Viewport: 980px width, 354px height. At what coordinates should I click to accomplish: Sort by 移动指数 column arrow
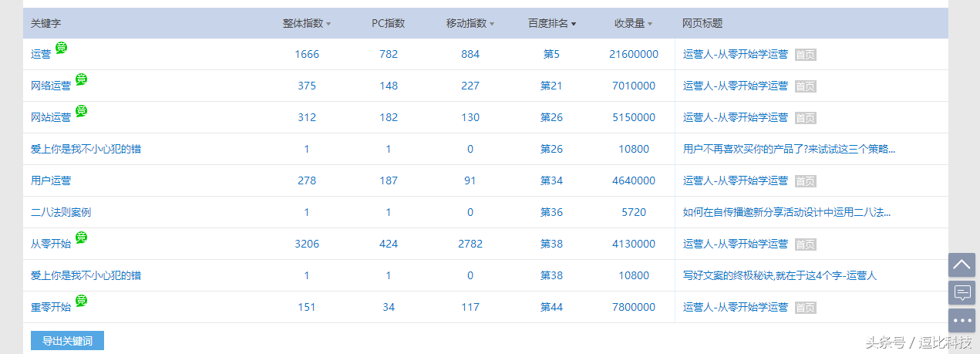492,24
